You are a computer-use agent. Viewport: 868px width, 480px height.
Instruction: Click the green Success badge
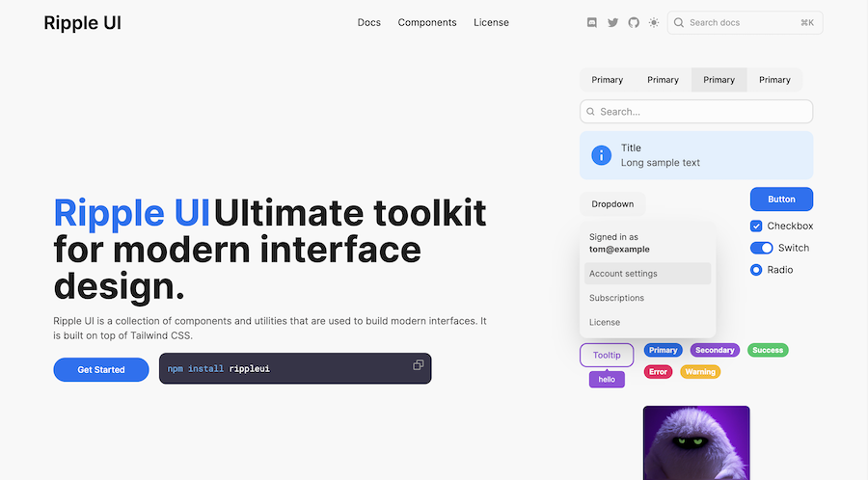768,350
